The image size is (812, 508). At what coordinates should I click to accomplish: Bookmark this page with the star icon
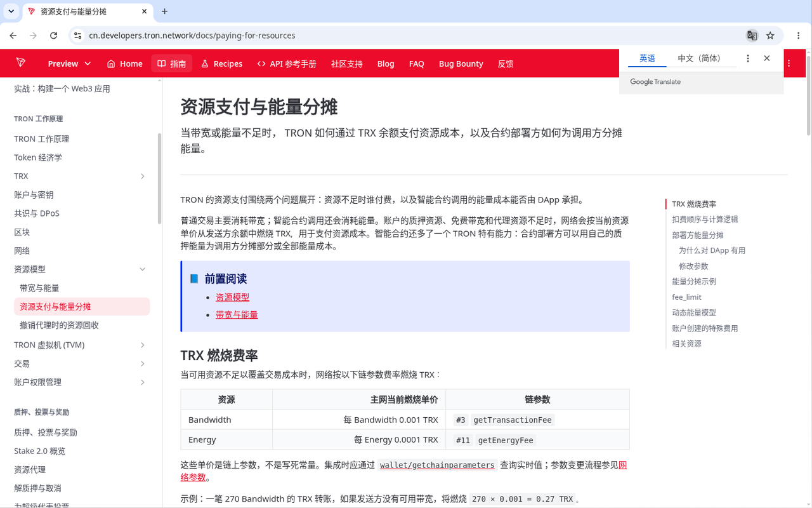[x=770, y=36]
